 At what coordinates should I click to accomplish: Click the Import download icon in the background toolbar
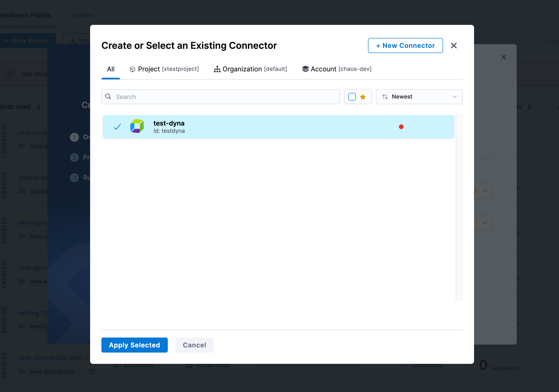click(x=73, y=40)
